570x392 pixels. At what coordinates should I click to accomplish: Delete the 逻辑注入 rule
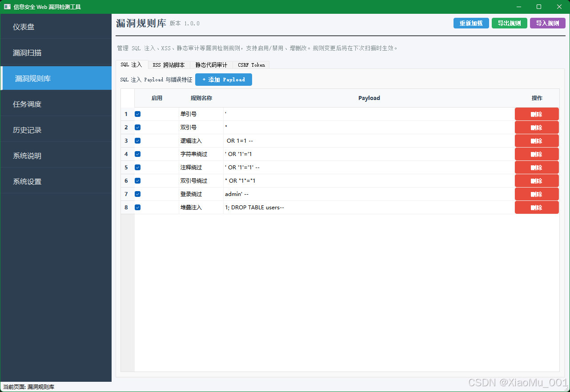pos(537,141)
